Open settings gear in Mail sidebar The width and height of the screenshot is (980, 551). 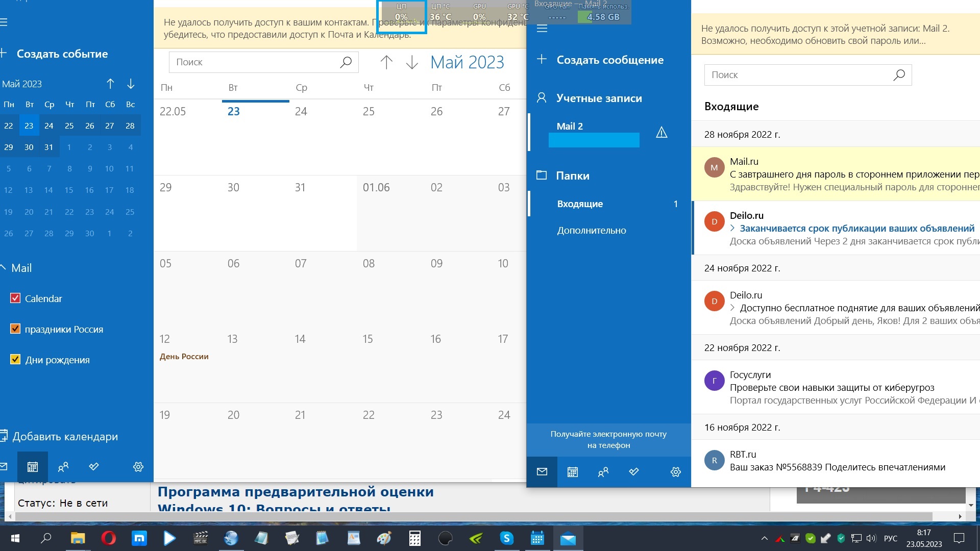tap(675, 472)
